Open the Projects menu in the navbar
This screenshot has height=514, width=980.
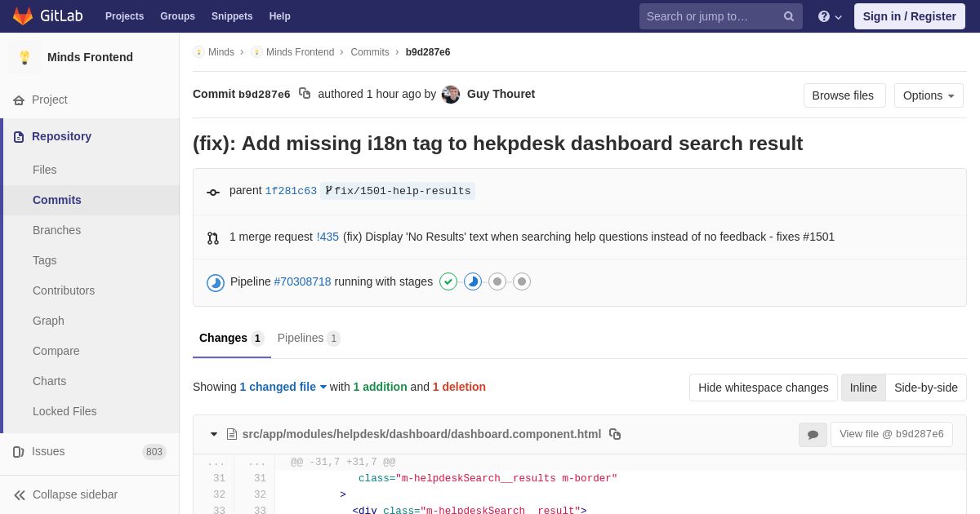pos(124,16)
